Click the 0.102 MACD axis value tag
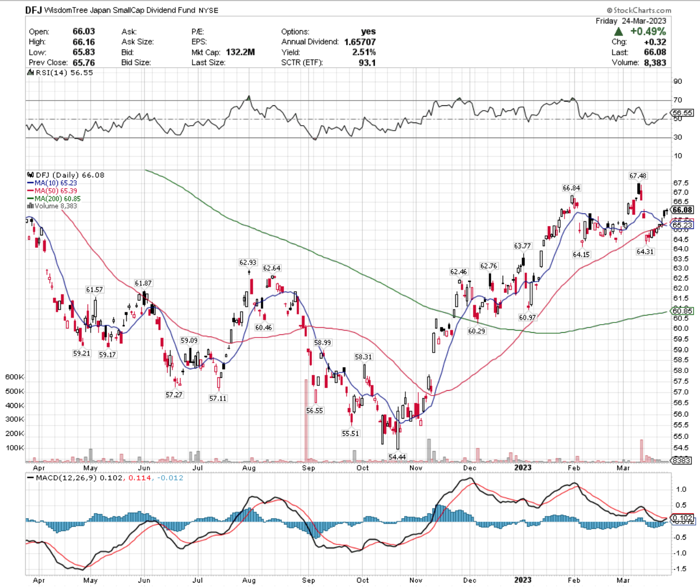The height and width of the screenshot is (588, 700). 683,518
